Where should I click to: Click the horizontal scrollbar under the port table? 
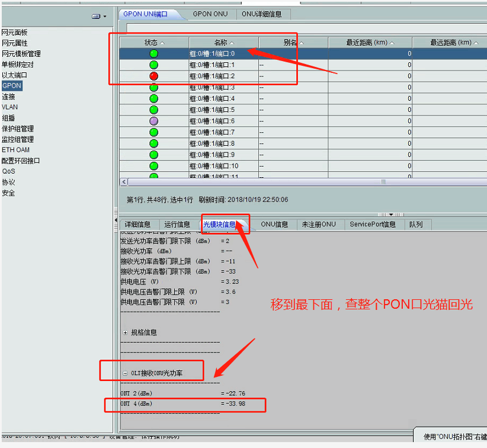(x=296, y=182)
